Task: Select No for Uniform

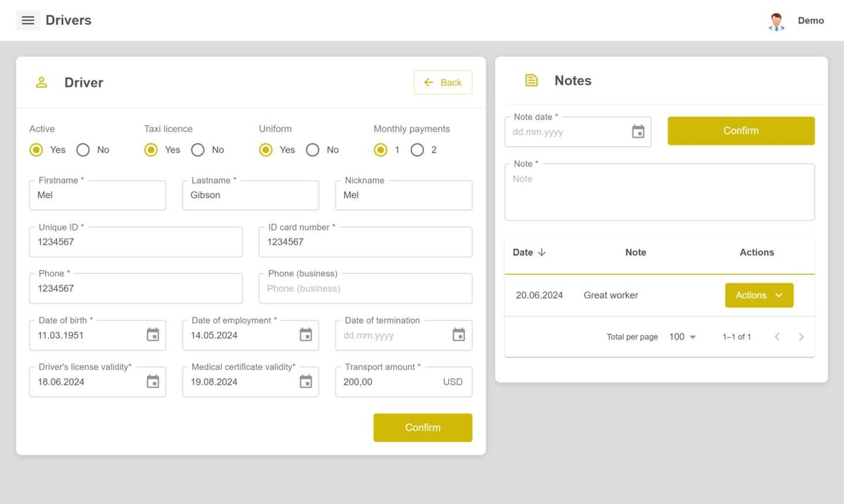Action: pyautogui.click(x=312, y=150)
